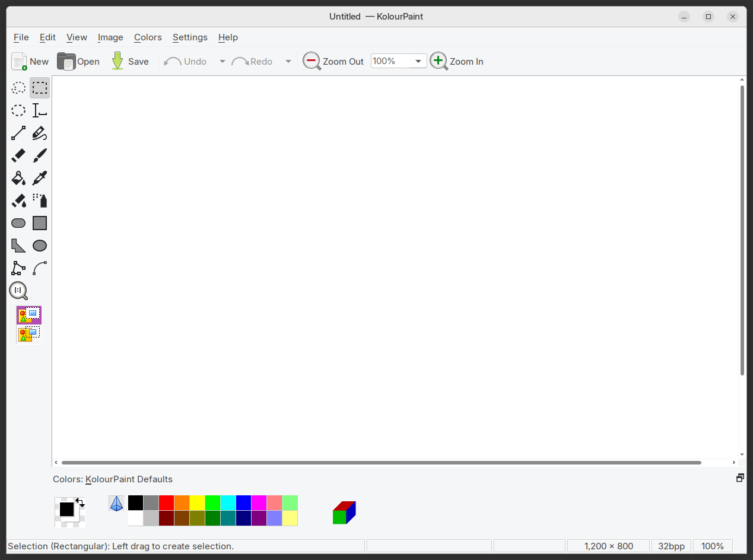Swap foreground and background colors
This screenshot has height=560, width=753.
[x=80, y=502]
